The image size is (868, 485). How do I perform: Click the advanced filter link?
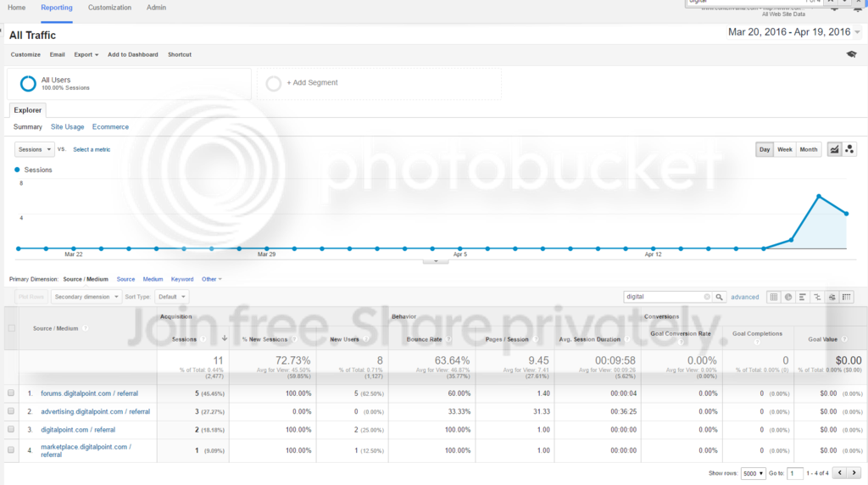[x=744, y=298]
